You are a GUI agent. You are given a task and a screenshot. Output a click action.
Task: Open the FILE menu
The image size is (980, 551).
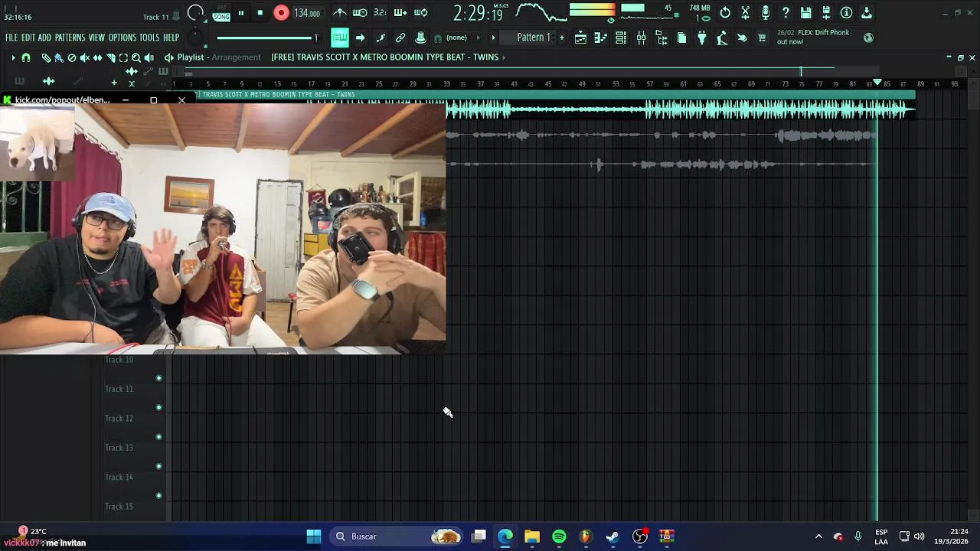click(11, 37)
